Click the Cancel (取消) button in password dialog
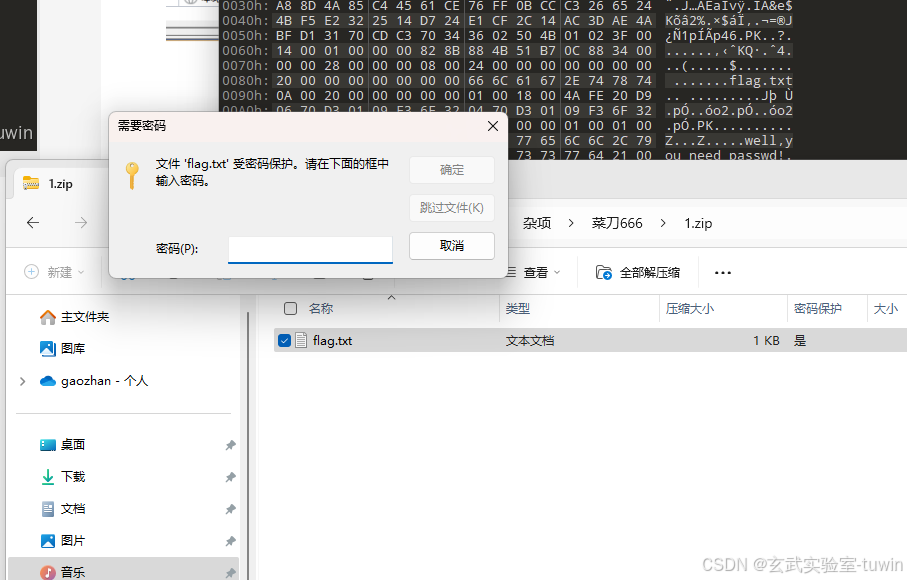This screenshot has width=907, height=580. pos(452,246)
